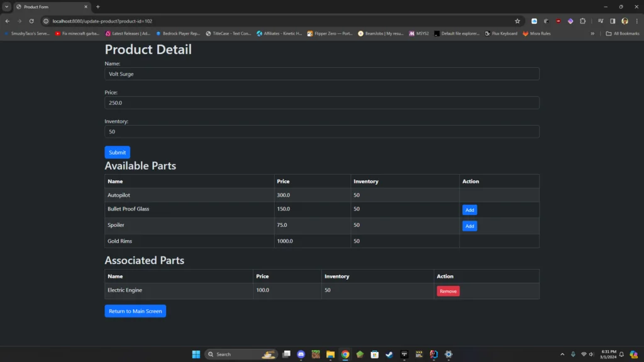Open the taskbar clock showing 6:31 PM
644x362 pixels.
608,354
